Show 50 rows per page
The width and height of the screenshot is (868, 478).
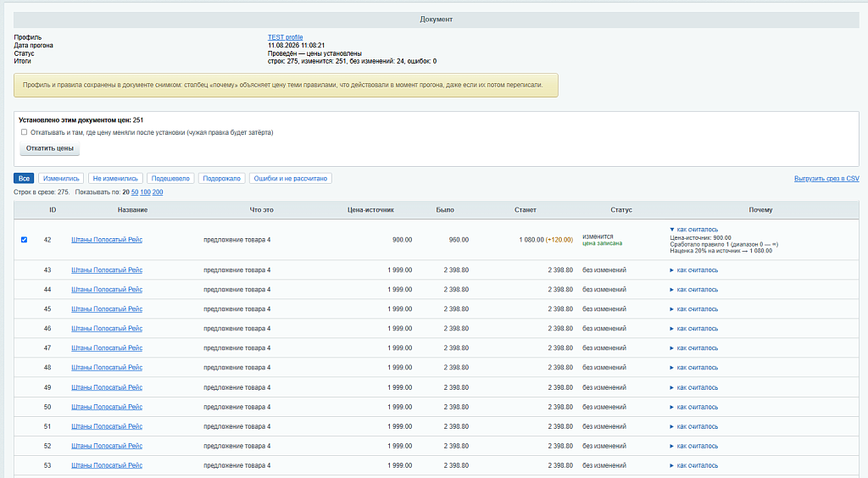coord(135,192)
